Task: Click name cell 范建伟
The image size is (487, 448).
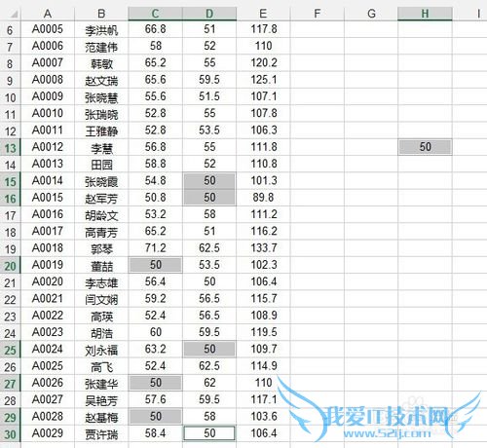Action: [x=101, y=47]
